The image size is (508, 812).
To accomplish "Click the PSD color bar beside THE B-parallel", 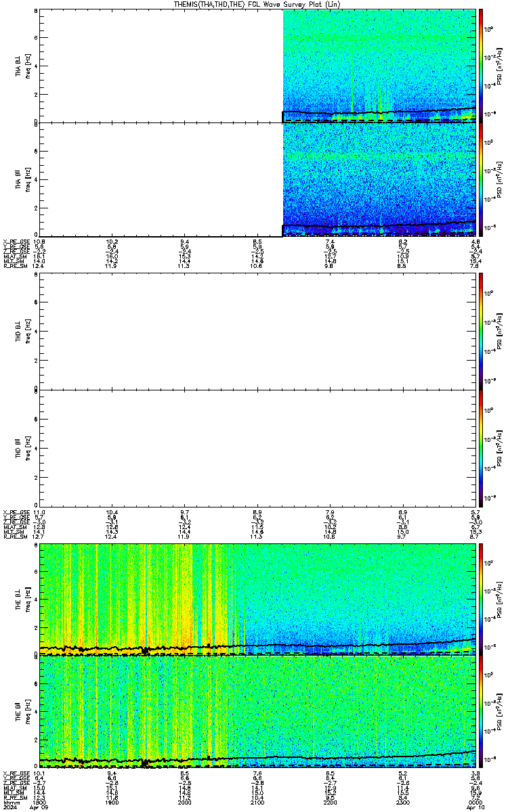I will tap(481, 711).
